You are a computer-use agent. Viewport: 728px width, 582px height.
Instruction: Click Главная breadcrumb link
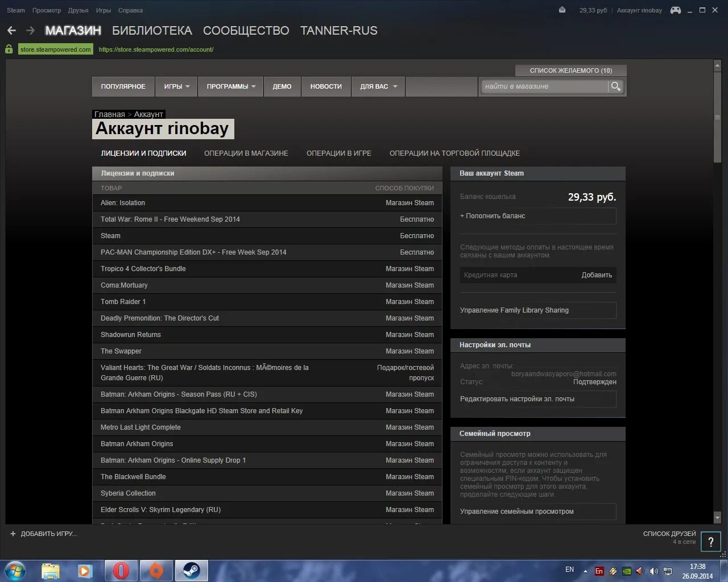click(x=110, y=114)
